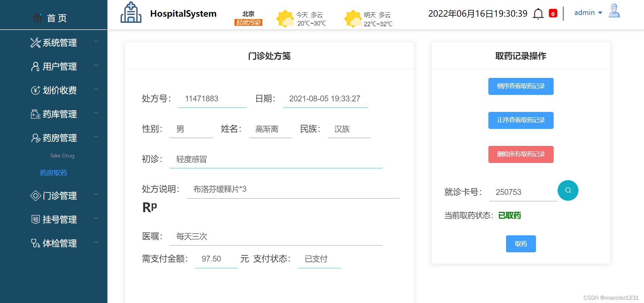Click the 初诊 field showing 轻度感冒

tap(276, 159)
